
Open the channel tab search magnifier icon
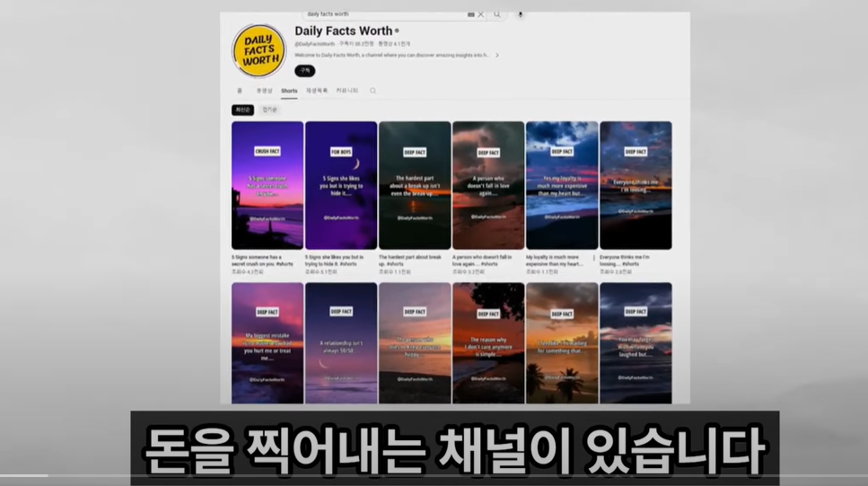pos(373,91)
